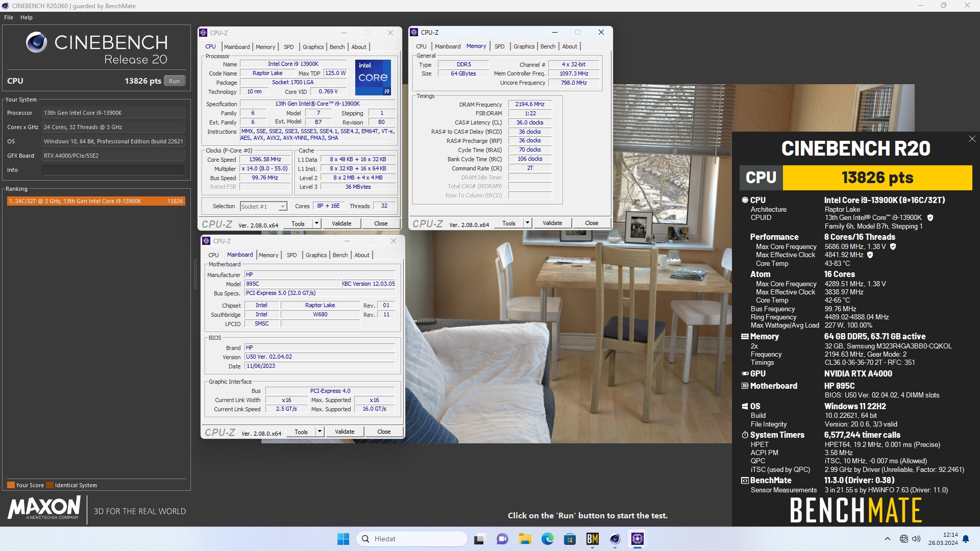Open the network tray icon
This screenshot has height=551, width=980.
click(x=904, y=539)
